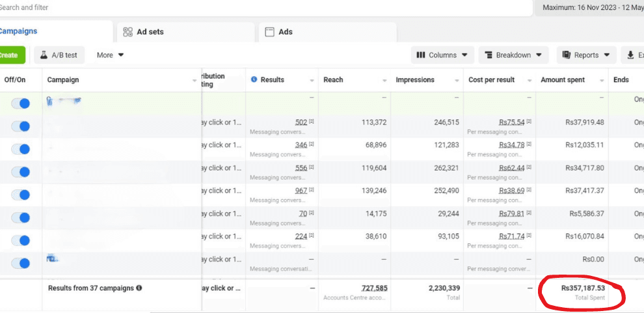This screenshot has height=313, width=644.
Task: Click the Columns bars icon
Action: tap(421, 55)
